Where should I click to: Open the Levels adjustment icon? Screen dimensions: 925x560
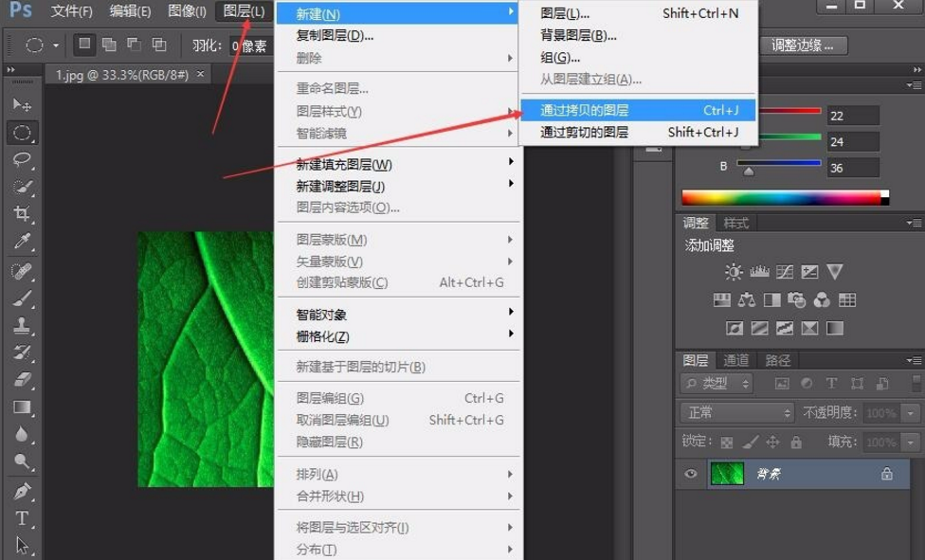(758, 272)
